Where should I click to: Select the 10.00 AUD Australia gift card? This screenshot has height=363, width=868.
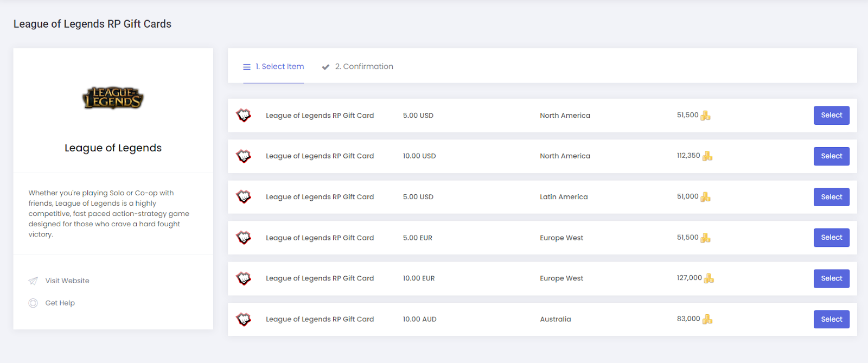click(x=832, y=319)
